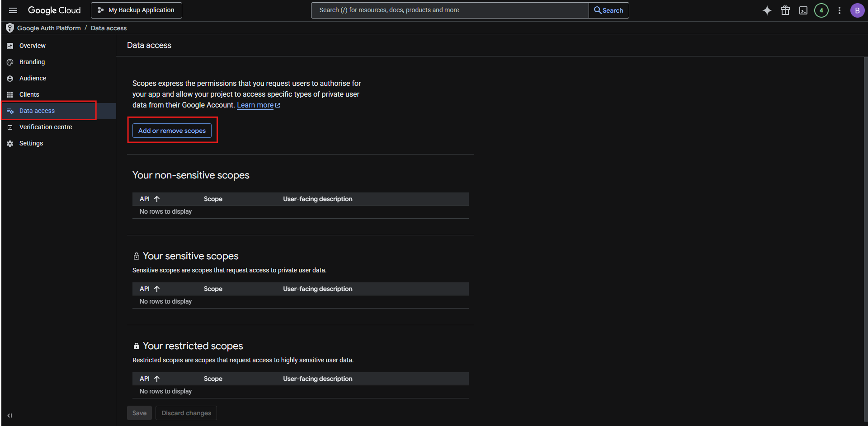Click the Search button with magnifier

(609, 10)
